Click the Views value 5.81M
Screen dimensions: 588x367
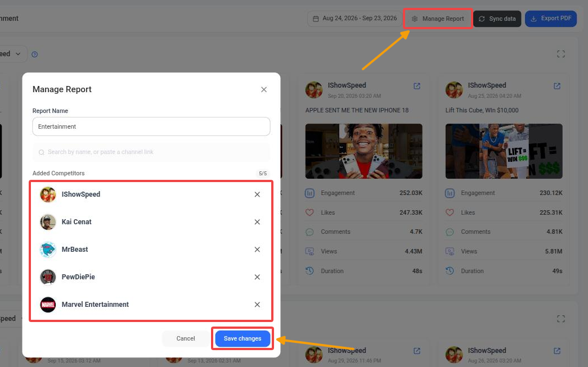[x=554, y=251]
